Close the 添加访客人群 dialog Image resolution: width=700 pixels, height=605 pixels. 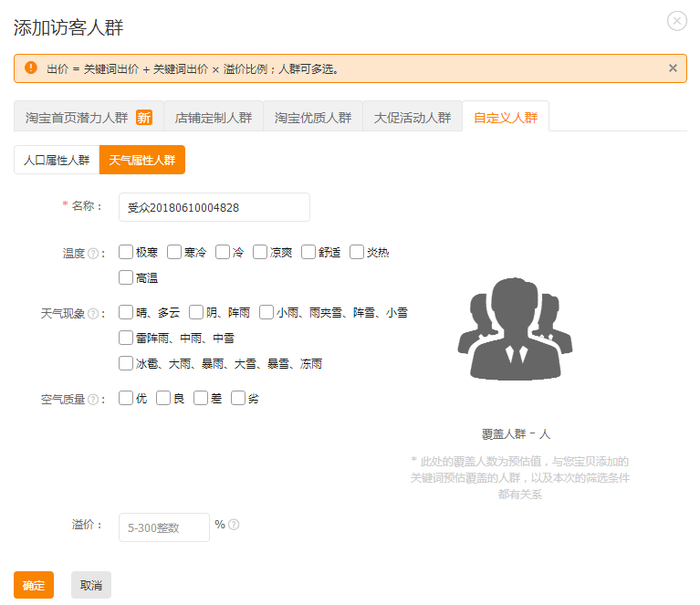[676, 21]
